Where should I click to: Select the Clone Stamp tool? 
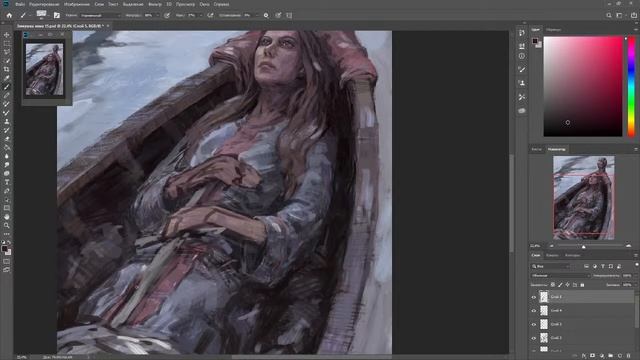click(7, 122)
